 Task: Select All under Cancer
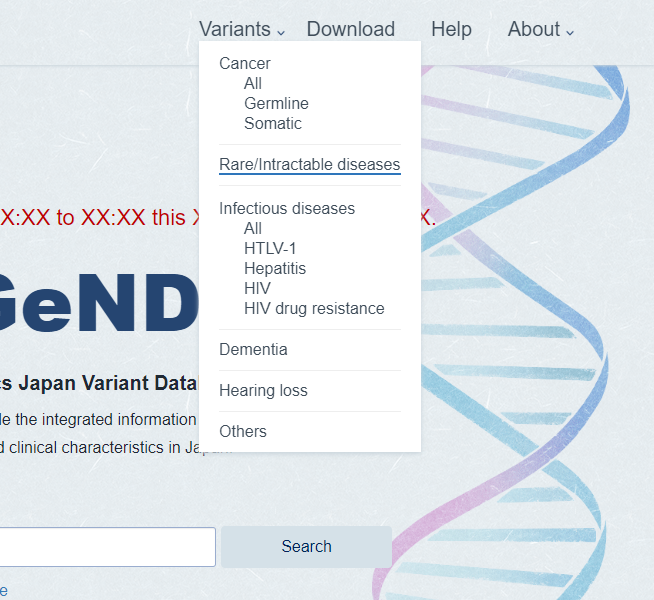point(253,84)
